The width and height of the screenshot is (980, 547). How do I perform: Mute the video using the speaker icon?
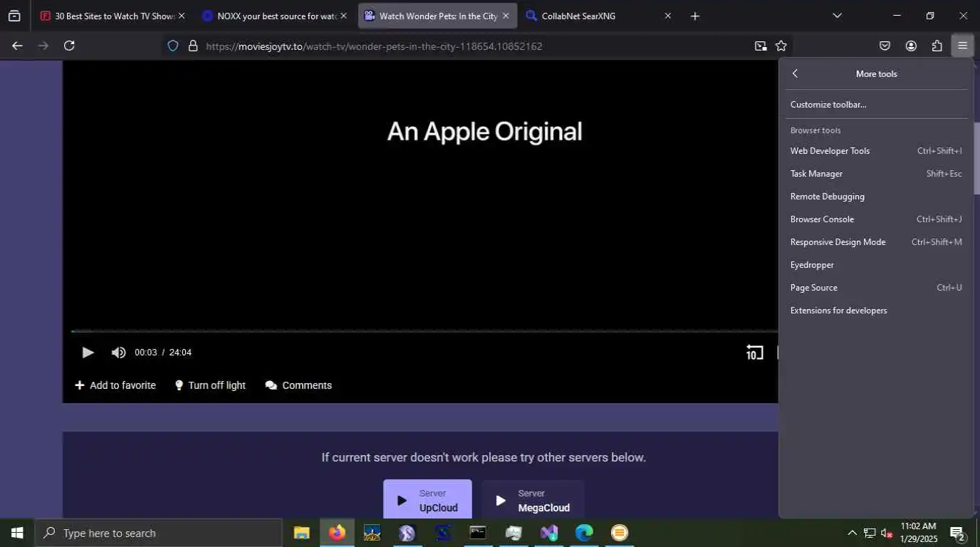pos(118,352)
